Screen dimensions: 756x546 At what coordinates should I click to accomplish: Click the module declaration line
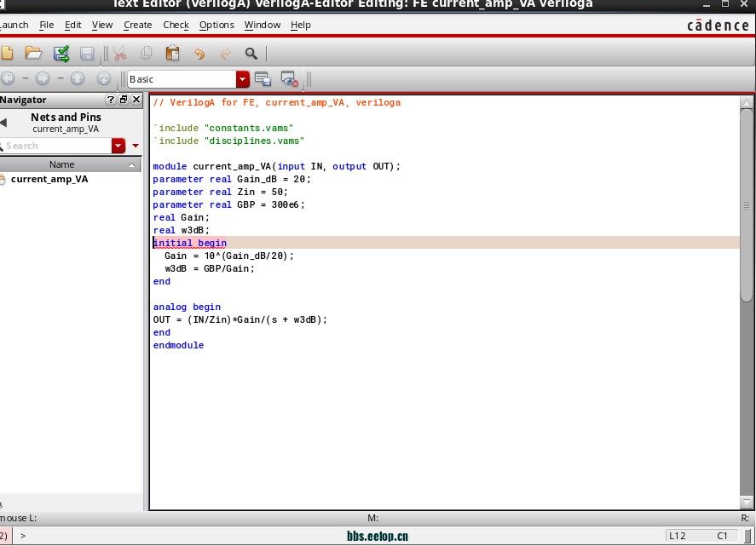(277, 166)
